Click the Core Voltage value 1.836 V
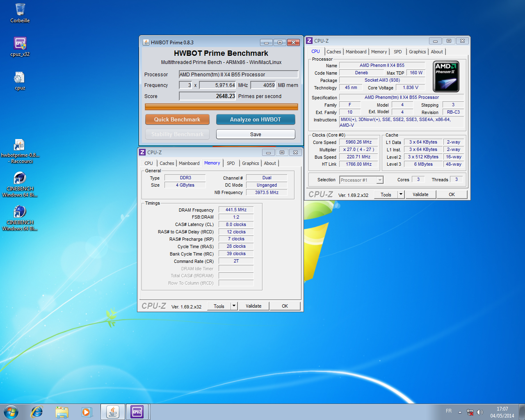Image resolution: width=525 pixels, height=420 pixels. coord(411,87)
